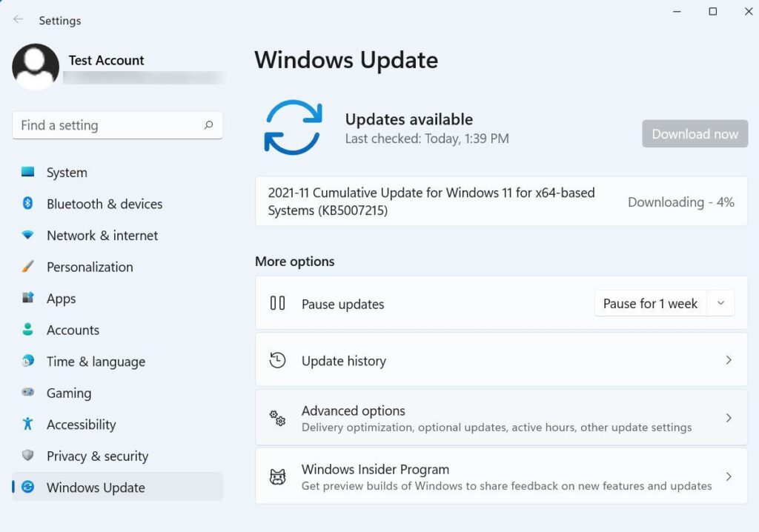Click the Personalization paintbrush icon
This screenshot has height=532, width=759.
27,266
